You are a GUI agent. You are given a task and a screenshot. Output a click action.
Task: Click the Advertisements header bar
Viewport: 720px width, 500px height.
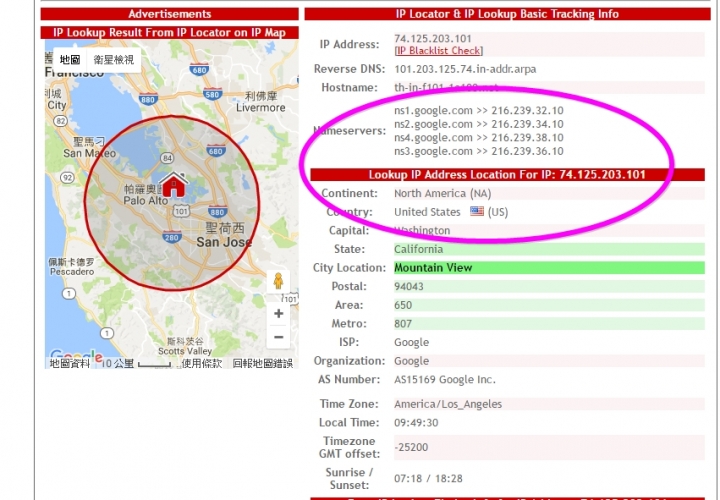coord(169,14)
